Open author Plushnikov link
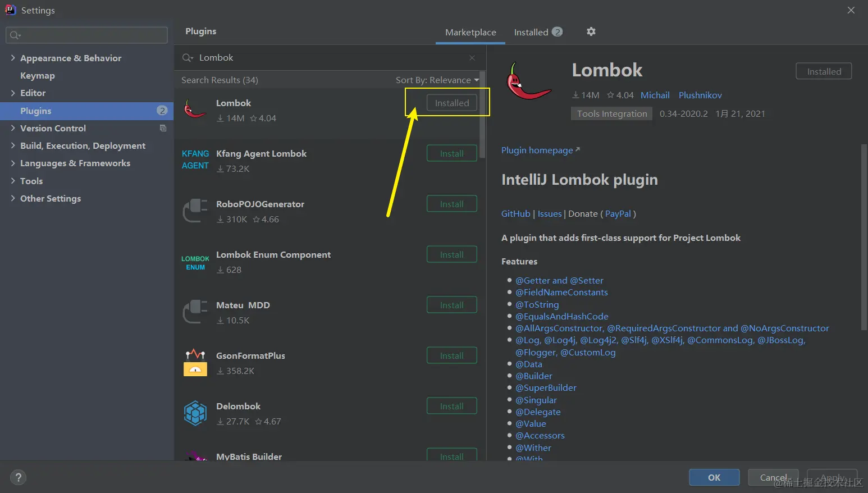The height and width of the screenshot is (493, 868). [x=700, y=95]
